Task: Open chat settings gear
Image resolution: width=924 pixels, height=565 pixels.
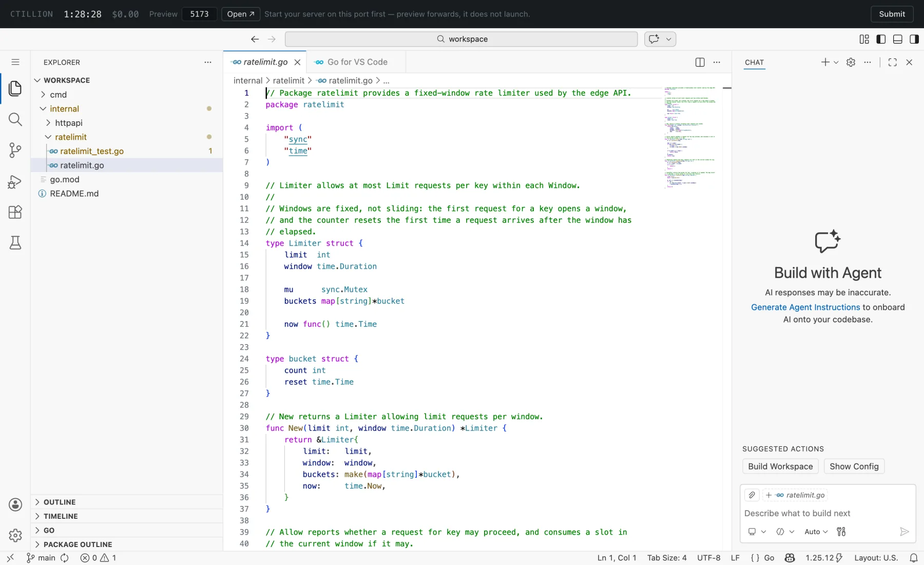Action: [851, 62]
